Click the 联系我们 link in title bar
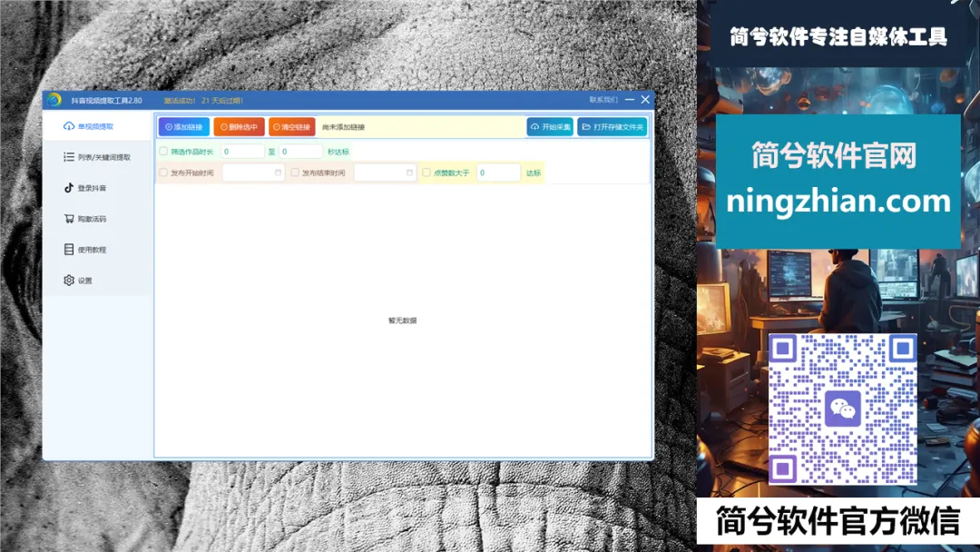Screen dimensions: 980x552 click(x=603, y=99)
